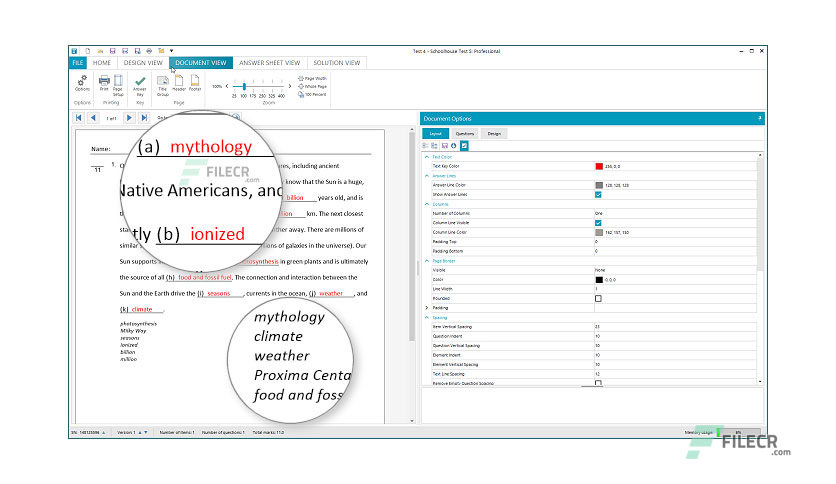The height and width of the screenshot is (484, 836).
Task: Switch to the SOLUTION VIEW tab
Action: [336, 63]
